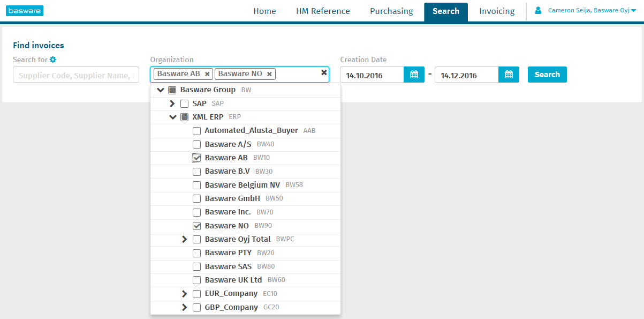Focus the Supplier Code search field
The height and width of the screenshot is (319, 644).
(x=76, y=75)
